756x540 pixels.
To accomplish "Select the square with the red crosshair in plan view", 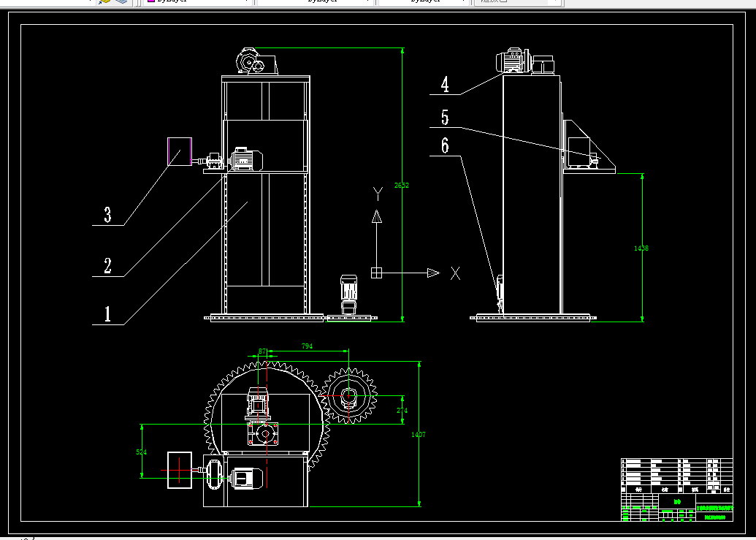I will tap(180, 470).
